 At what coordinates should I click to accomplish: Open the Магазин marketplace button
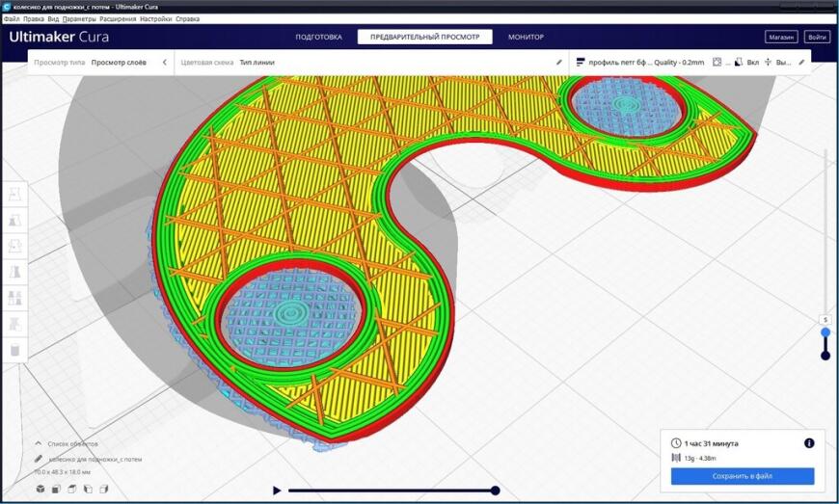point(781,37)
